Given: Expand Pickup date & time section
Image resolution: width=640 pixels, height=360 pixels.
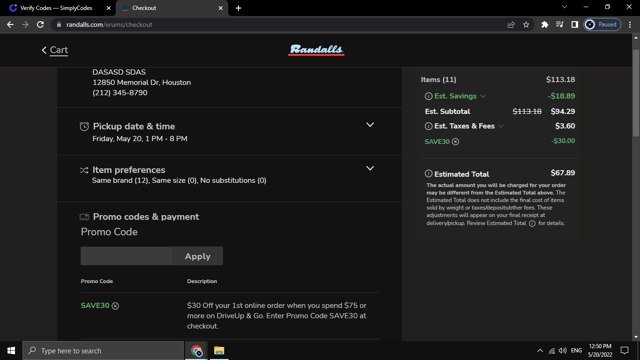Looking at the screenshot, I should [x=370, y=125].
